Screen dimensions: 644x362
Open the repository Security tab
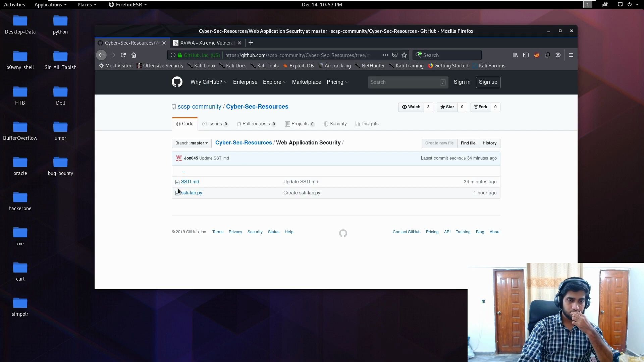335,124
